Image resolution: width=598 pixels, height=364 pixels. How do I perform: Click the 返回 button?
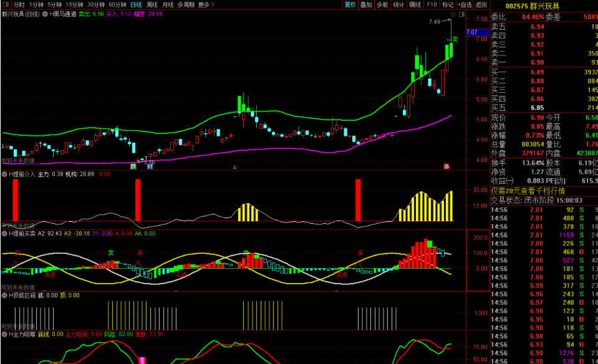481,4
